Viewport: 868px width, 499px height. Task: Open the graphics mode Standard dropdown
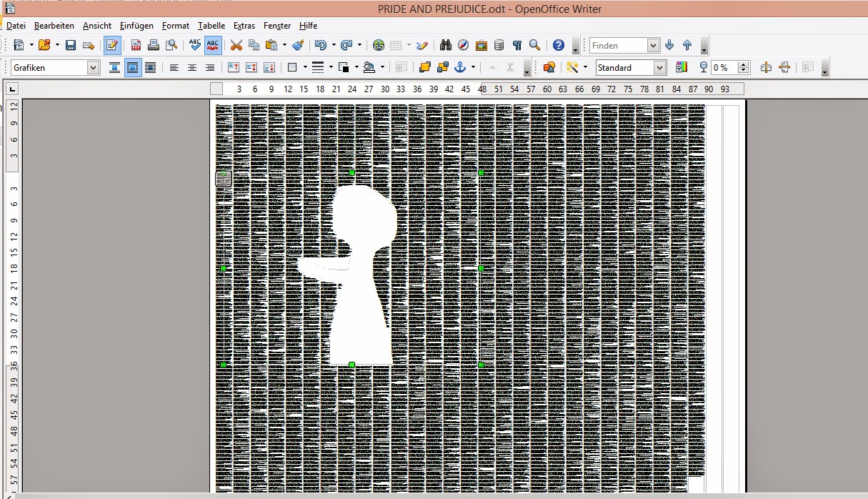(x=660, y=67)
